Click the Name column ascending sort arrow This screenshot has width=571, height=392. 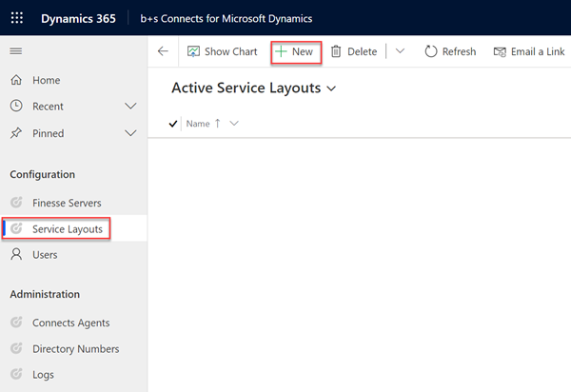coord(218,124)
